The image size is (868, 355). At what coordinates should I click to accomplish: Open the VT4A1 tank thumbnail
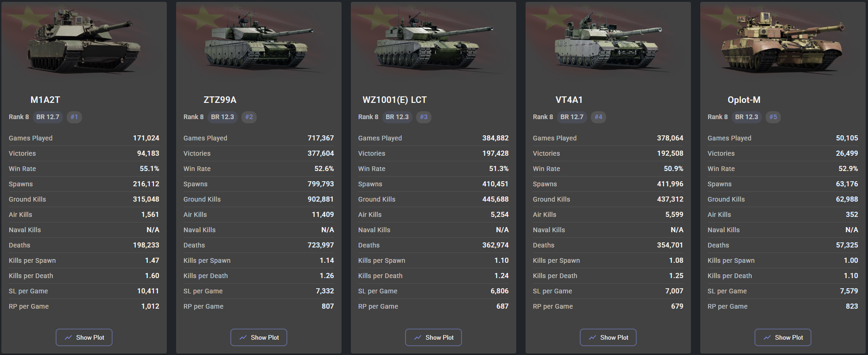(x=608, y=44)
